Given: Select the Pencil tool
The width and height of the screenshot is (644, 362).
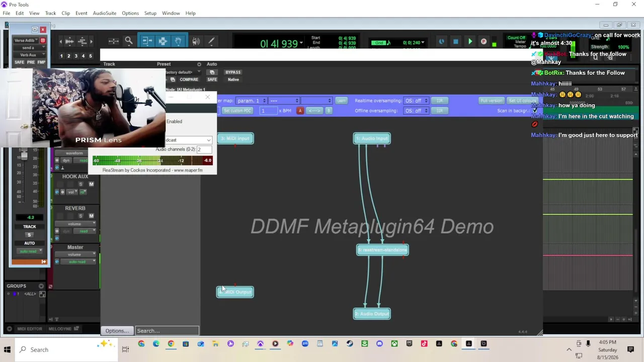Looking at the screenshot, I should coord(211,41).
